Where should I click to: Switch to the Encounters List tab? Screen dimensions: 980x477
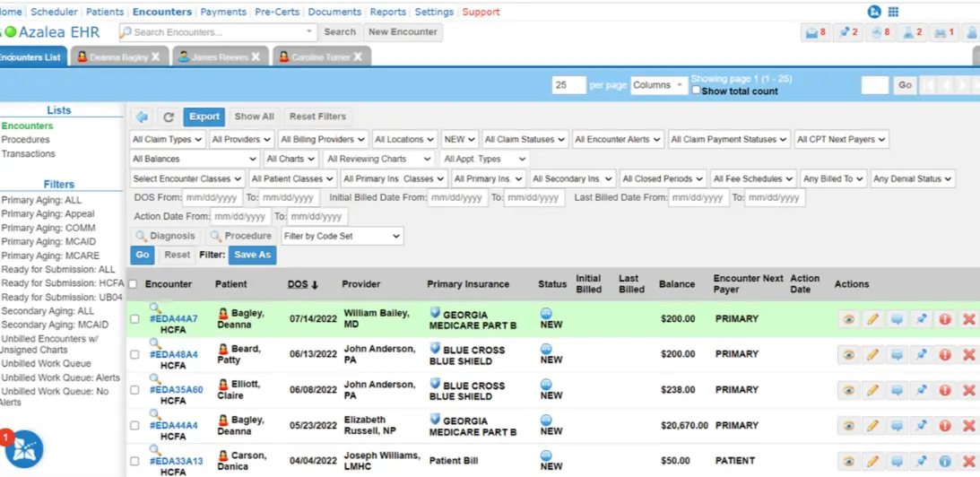pos(30,56)
